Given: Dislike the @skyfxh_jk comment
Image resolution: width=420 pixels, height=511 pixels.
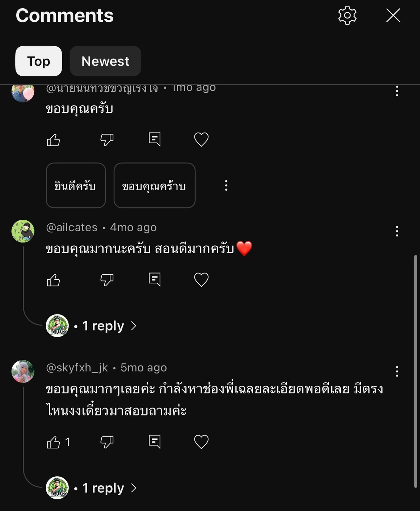Looking at the screenshot, I should [x=107, y=442].
